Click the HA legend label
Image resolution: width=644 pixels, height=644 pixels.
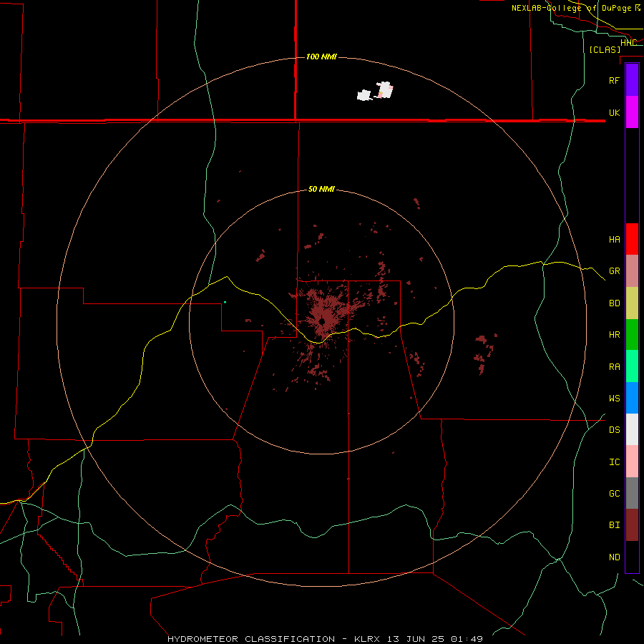[x=614, y=239]
